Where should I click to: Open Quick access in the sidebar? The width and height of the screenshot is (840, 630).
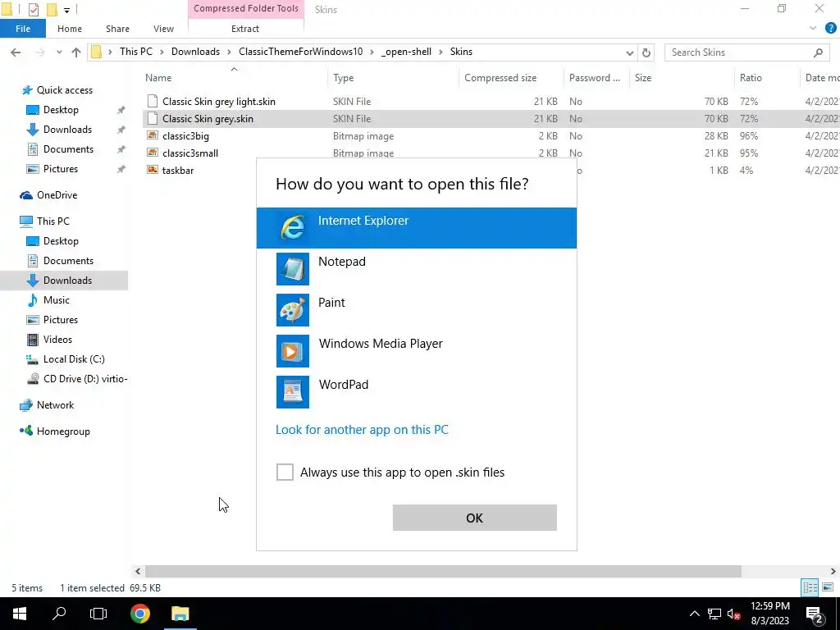click(64, 90)
